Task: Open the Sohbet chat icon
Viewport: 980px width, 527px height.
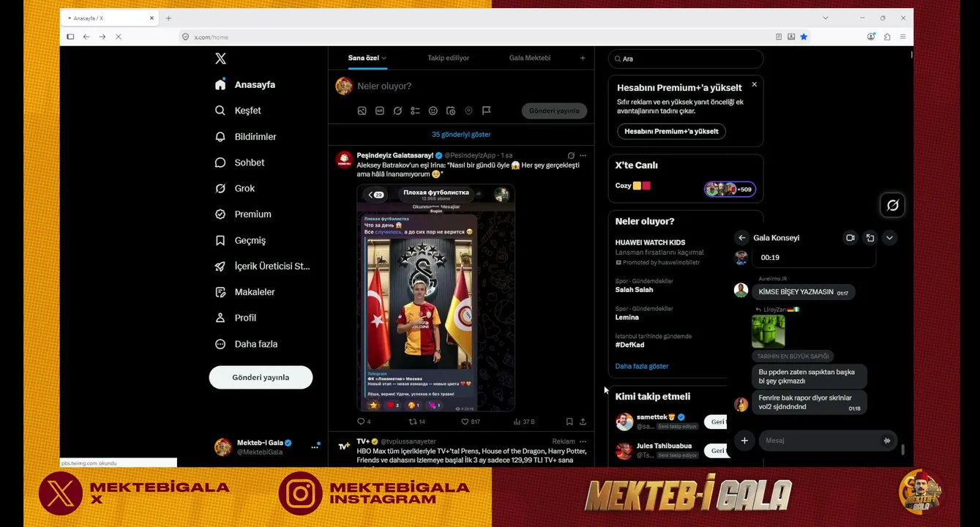Action: (x=220, y=162)
